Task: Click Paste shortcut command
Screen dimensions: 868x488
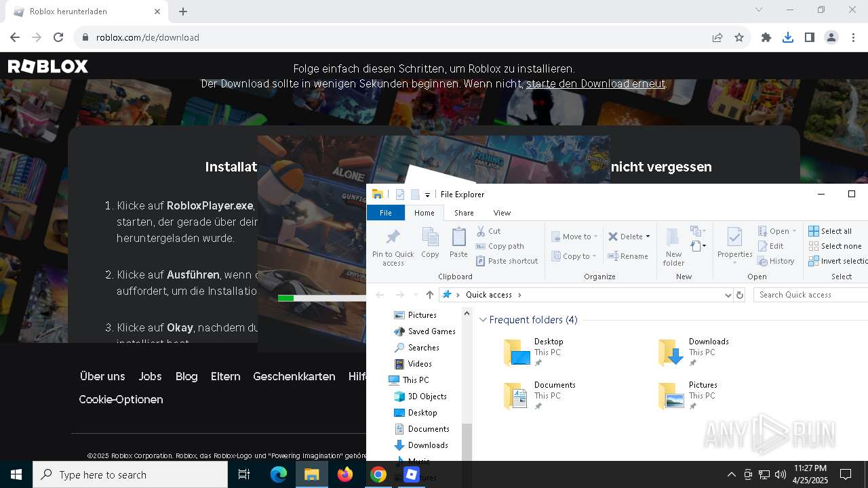Action: (507, 261)
